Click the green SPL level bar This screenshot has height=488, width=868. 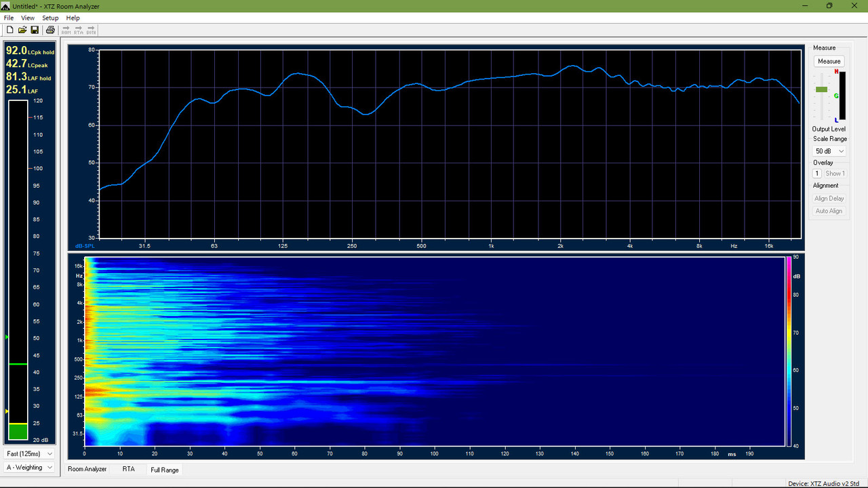click(18, 432)
